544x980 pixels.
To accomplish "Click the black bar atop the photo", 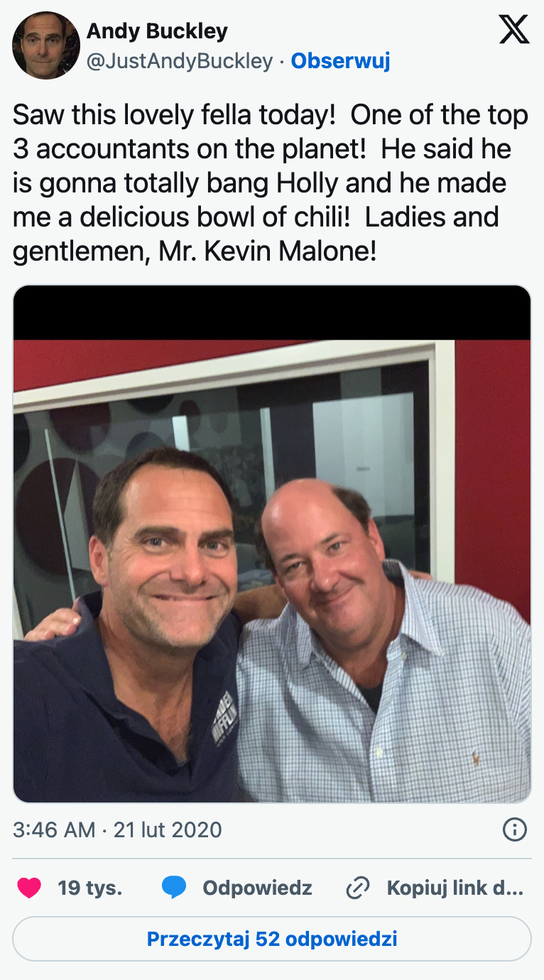I will pos(272,312).
